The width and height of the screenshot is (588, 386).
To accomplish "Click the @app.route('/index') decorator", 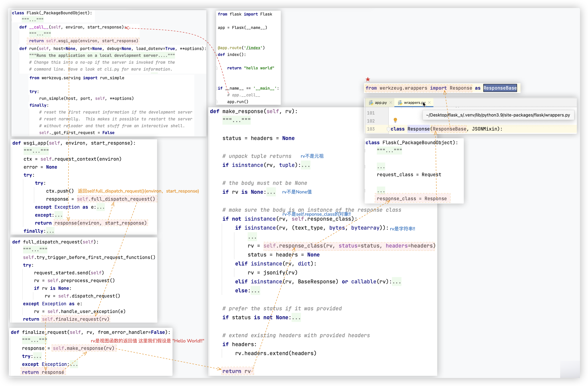I will (241, 47).
